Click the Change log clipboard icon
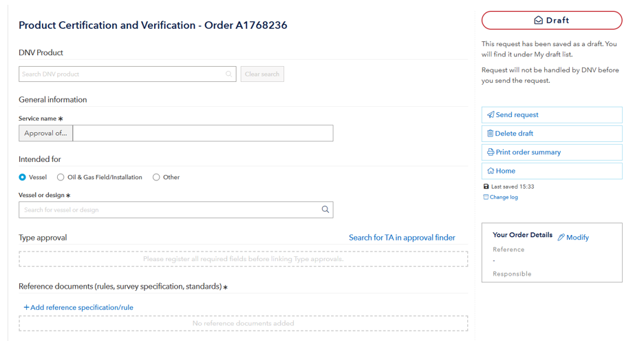The width and height of the screenshot is (644, 341). coord(486,197)
